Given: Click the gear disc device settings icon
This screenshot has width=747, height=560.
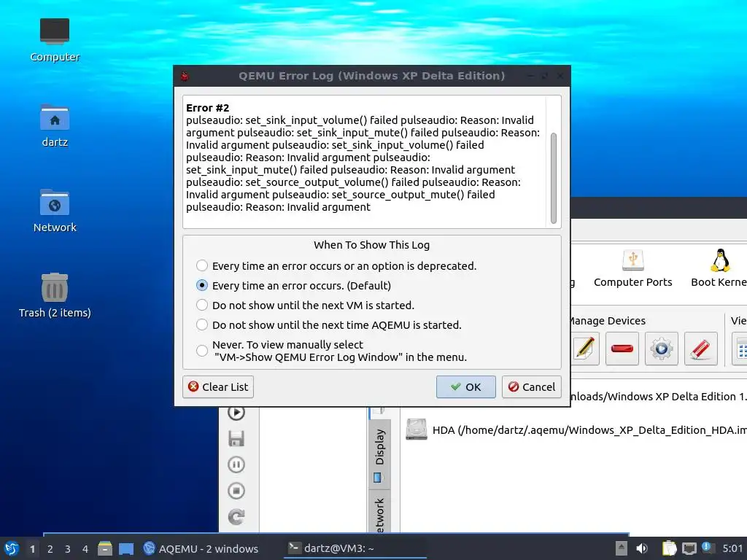Looking at the screenshot, I should tap(661, 349).
